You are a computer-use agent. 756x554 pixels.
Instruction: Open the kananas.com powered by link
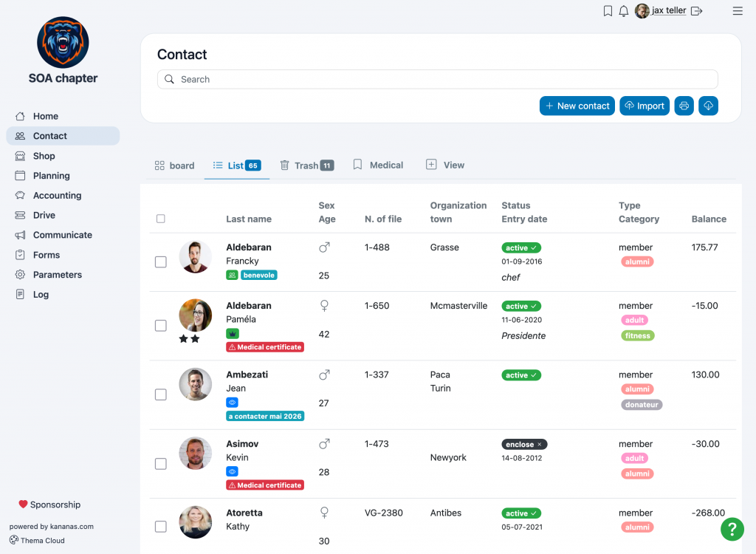(x=72, y=527)
